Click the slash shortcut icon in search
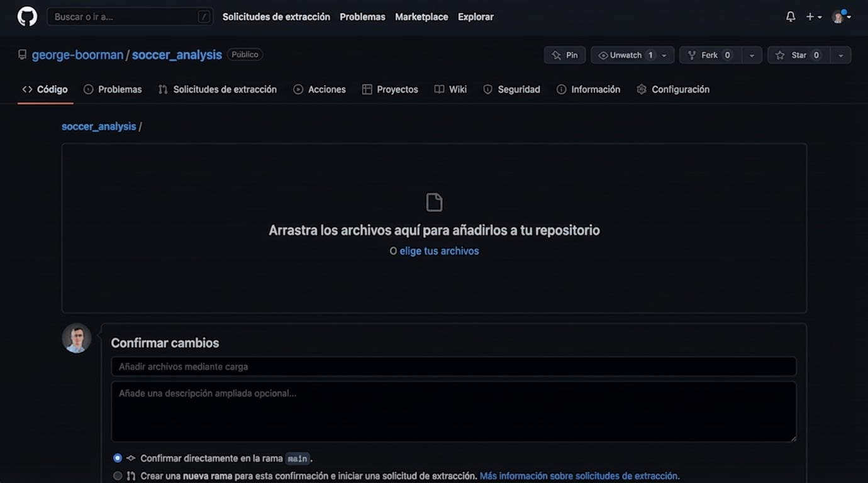This screenshot has height=483, width=868. pyautogui.click(x=204, y=17)
